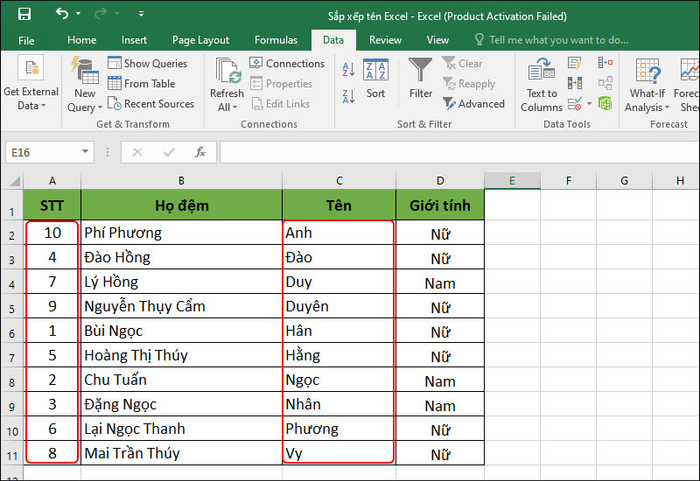Click the STT cell with value 10

52,233
